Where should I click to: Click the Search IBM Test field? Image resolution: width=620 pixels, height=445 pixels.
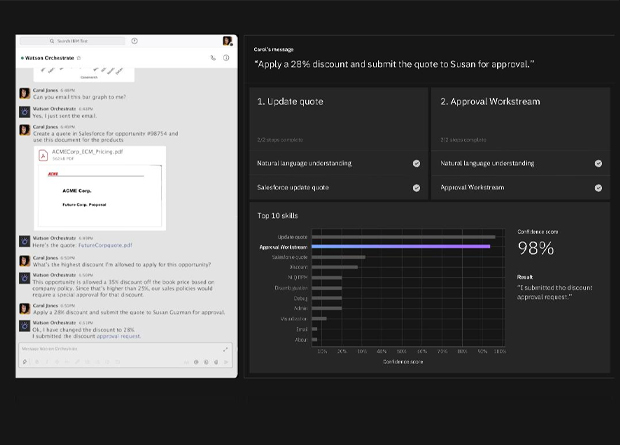click(72, 41)
